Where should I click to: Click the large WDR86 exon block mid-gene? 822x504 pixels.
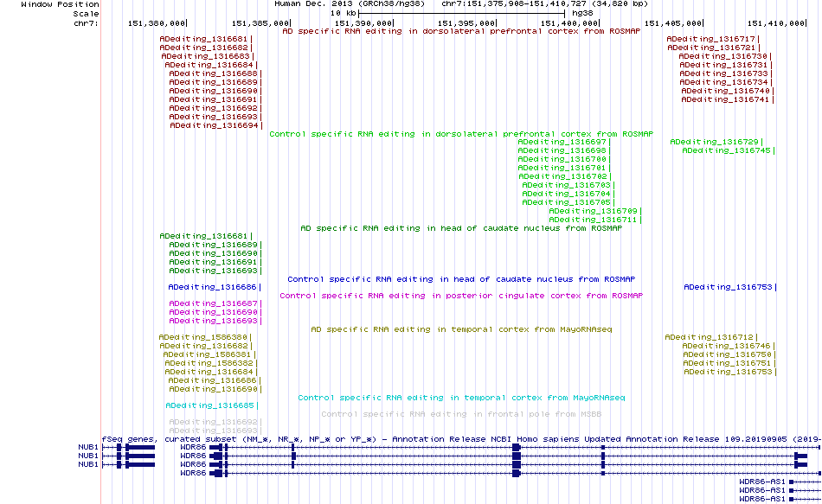click(517, 448)
